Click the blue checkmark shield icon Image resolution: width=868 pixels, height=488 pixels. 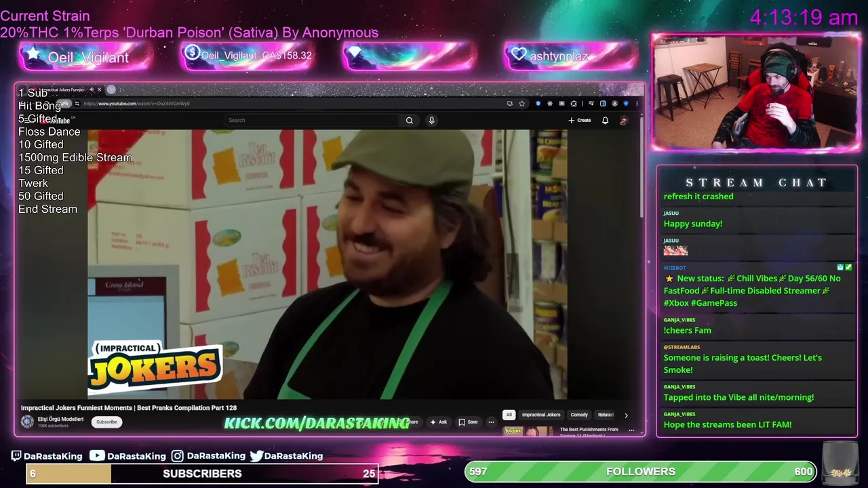click(x=626, y=104)
